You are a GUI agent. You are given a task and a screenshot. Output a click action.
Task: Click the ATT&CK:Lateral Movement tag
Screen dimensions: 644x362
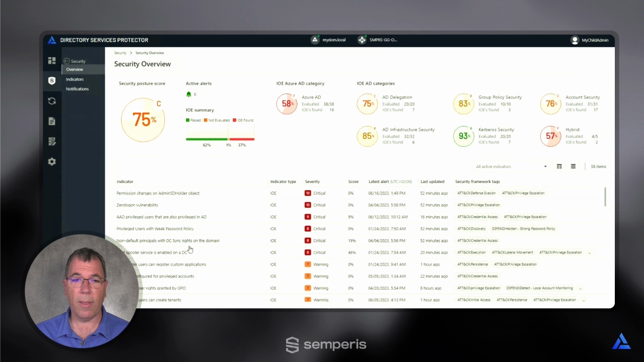(x=513, y=252)
